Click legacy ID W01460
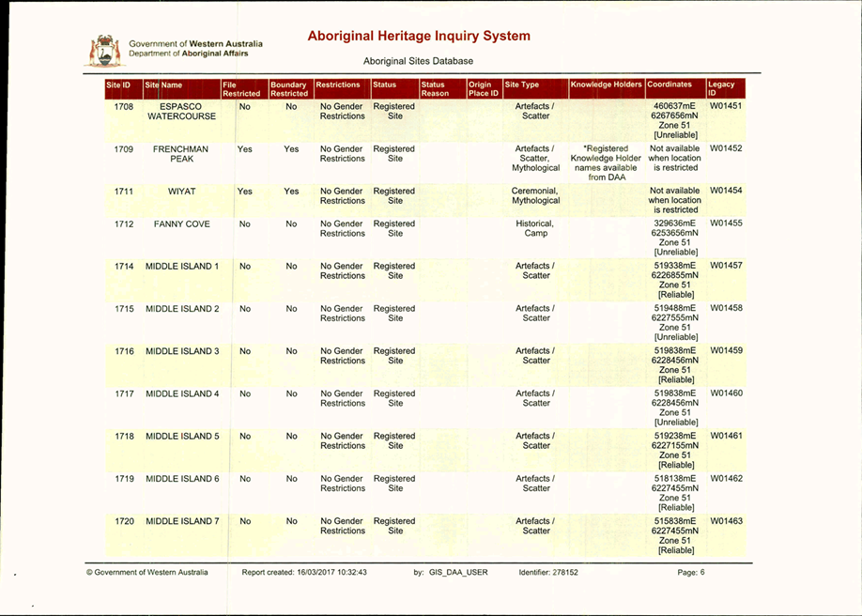 [726, 393]
